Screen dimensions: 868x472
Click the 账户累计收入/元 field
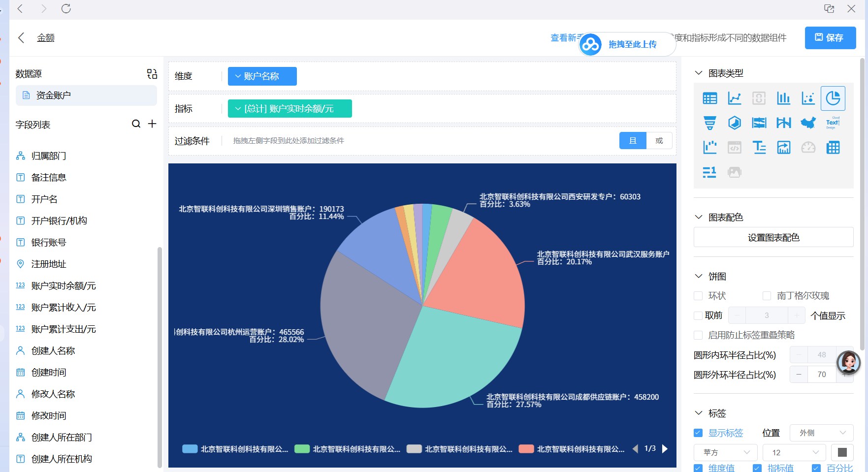pos(63,308)
